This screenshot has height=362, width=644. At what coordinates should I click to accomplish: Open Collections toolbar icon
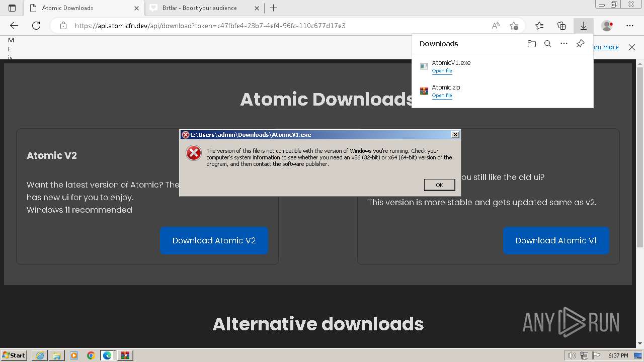pos(561,26)
